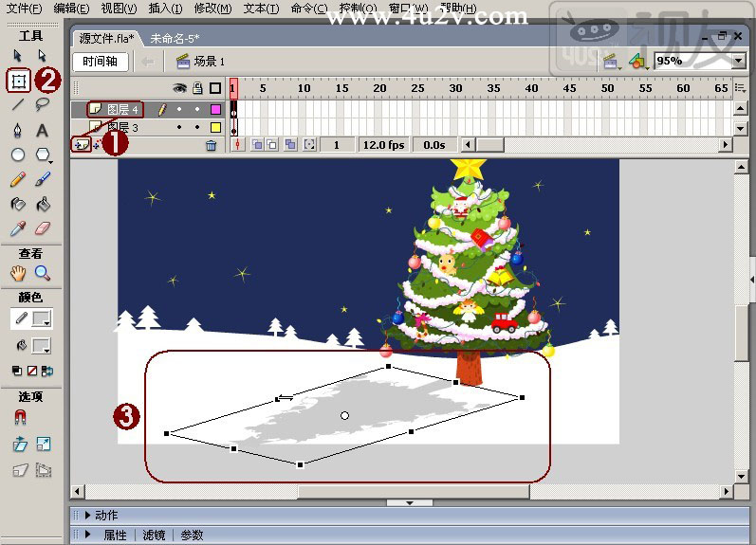Select the Free Transform tool
The image size is (756, 545).
click(x=17, y=82)
